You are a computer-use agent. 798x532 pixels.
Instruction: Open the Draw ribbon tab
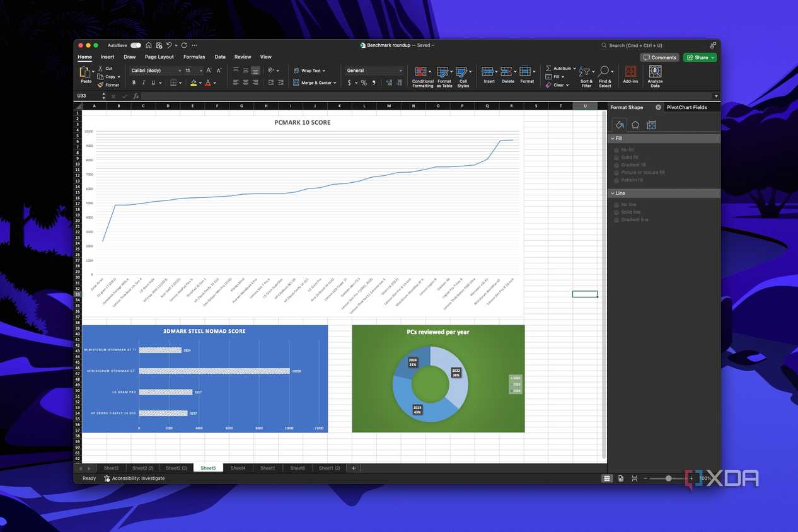(129, 57)
